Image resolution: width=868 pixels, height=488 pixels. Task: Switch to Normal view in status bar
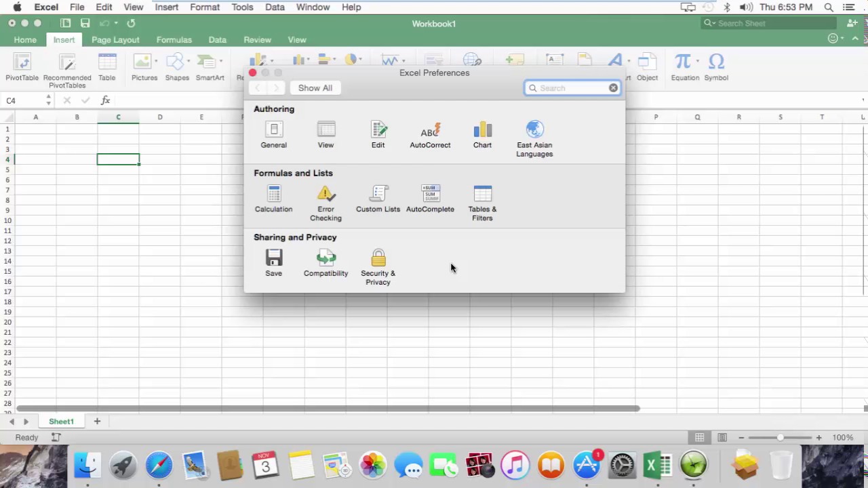700,437
